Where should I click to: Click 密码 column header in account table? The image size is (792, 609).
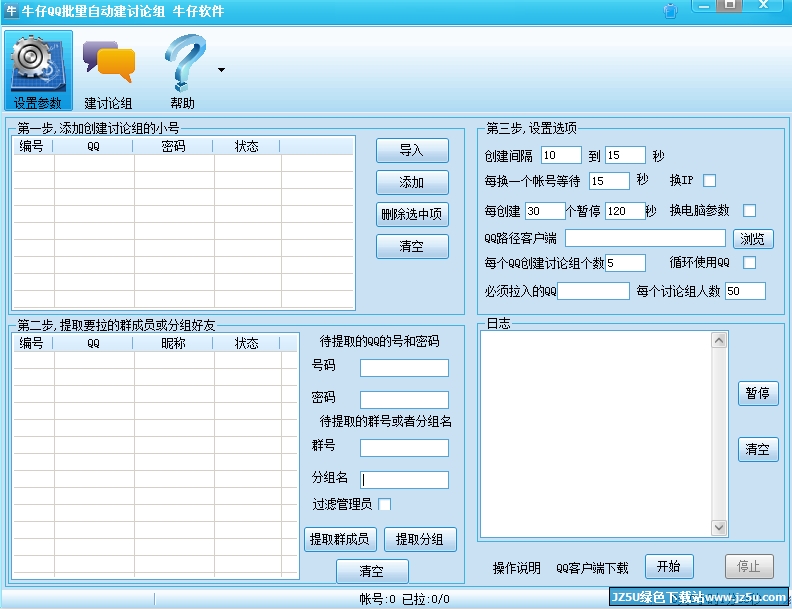click(x=173, y=146)
